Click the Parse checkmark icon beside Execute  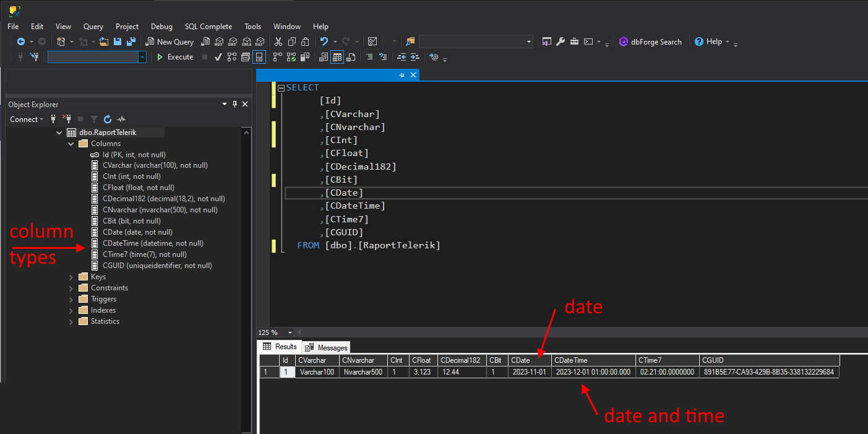point(218,57)
